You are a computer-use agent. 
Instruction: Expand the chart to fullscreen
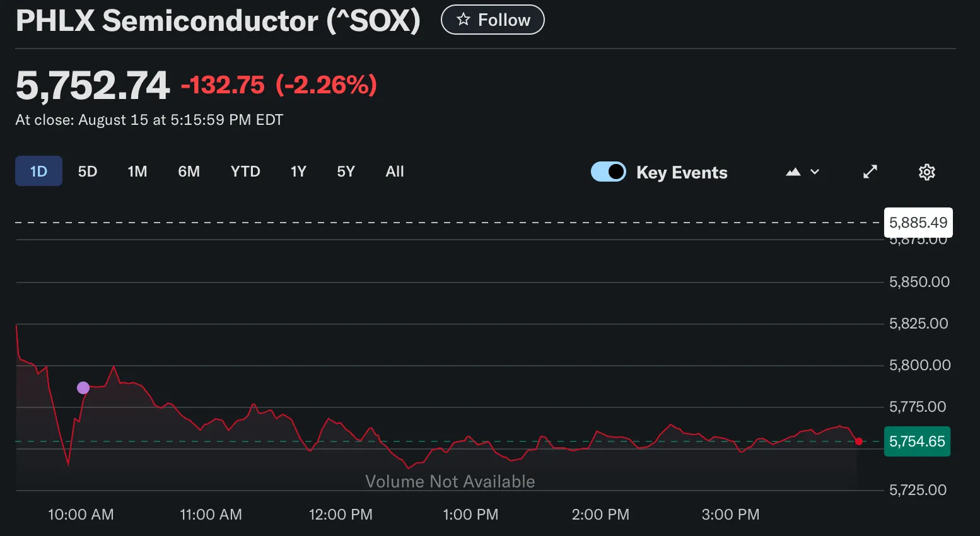(870, 172)
